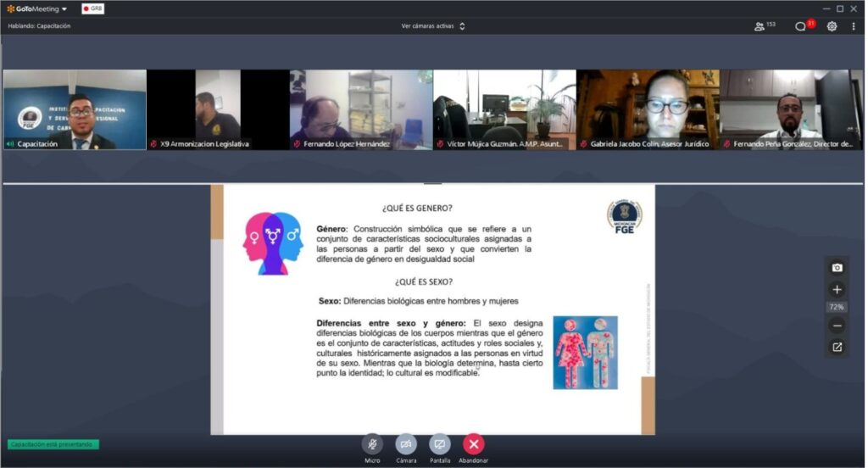Select the Capacitación presenter video tile
868x468 pixels.
[x=75, y=109]
